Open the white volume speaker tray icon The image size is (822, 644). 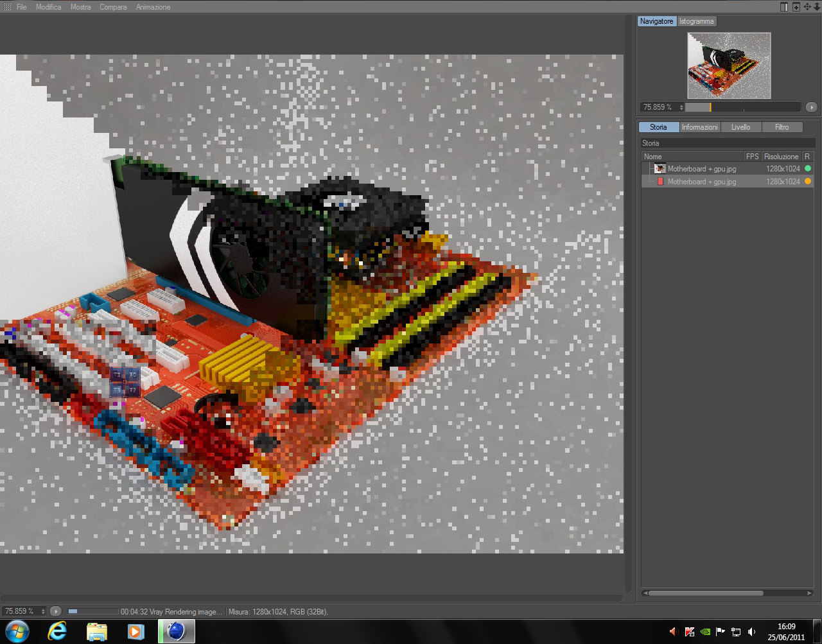click(x=752, y=632)
